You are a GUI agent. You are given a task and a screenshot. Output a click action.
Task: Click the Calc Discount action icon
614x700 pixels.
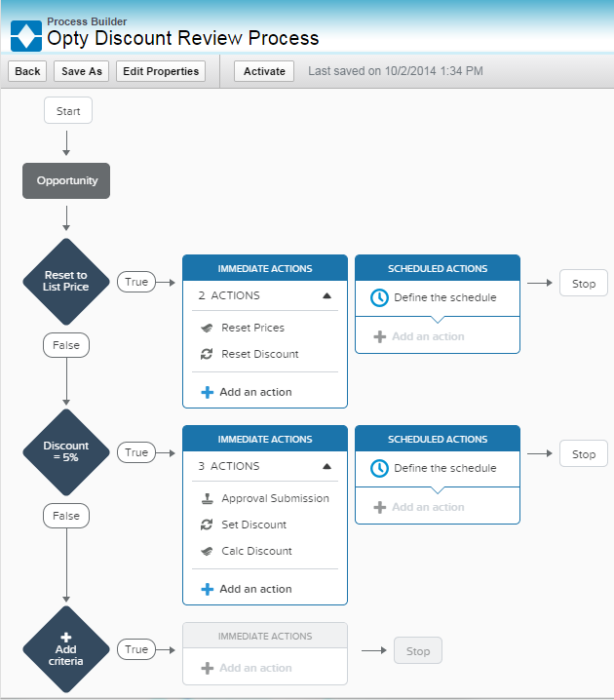click(x=207, y=552)
